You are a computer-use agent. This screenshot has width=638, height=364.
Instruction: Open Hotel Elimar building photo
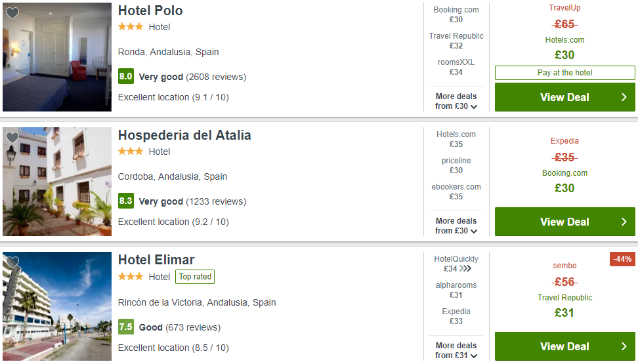pos(57,306)
